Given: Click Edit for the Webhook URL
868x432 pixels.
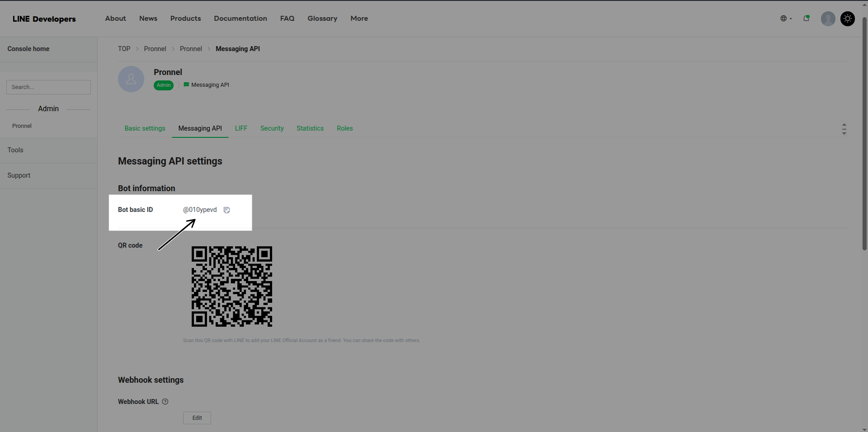Looking at the screenshot, I should tap(197, 418).
